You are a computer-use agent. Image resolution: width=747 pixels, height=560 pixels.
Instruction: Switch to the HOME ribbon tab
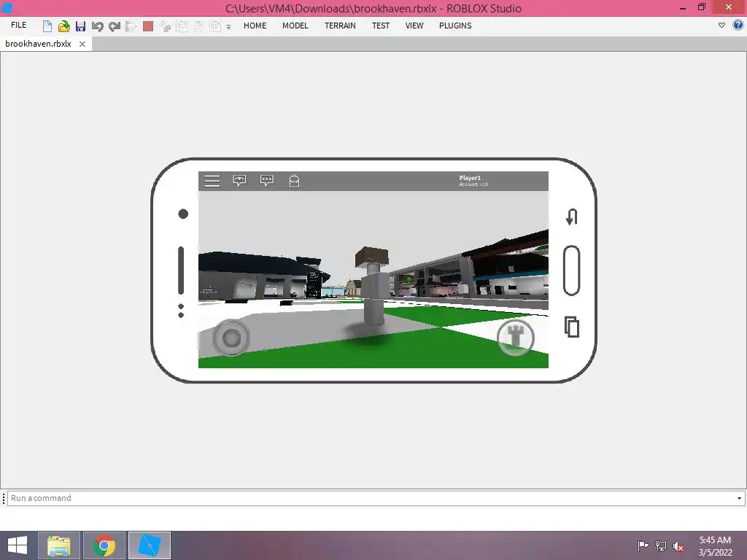[255, 26]
